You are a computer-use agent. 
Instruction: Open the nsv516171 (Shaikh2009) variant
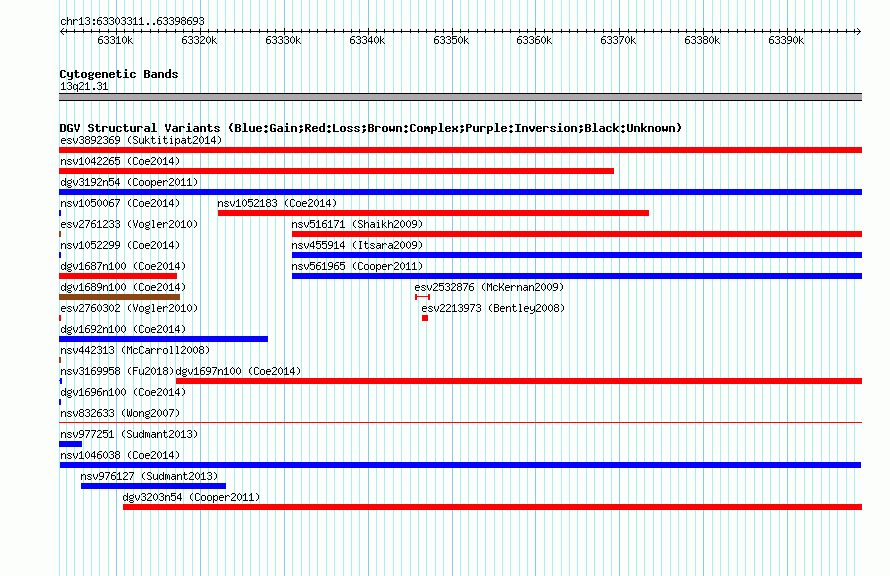click(x=357, y=224)
